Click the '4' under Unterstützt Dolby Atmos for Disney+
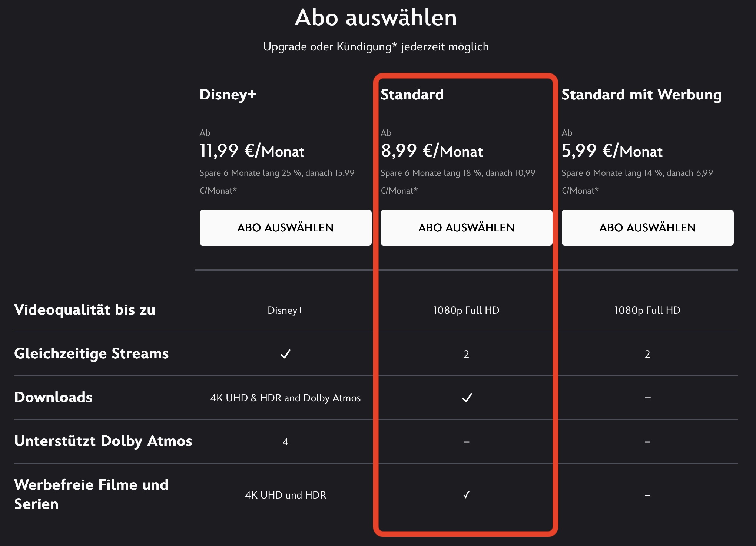Screen dimensions: 756x546 click(x=286, y=442)
